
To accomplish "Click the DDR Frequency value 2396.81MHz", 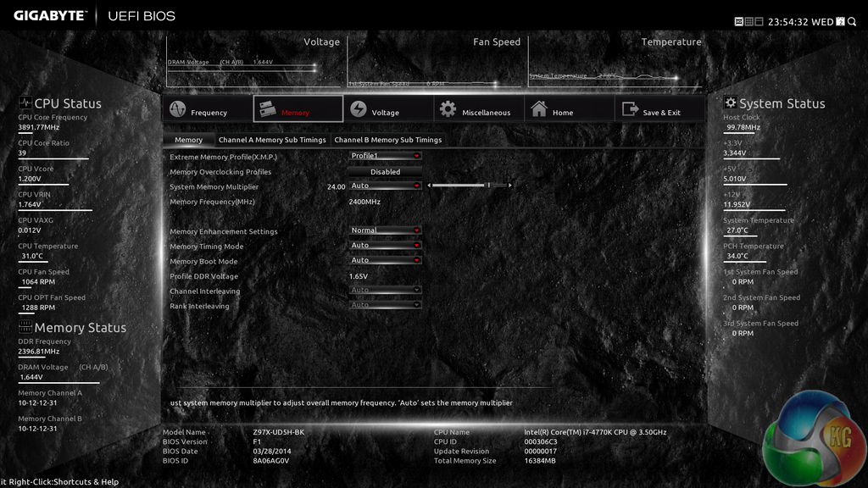I will tap(39, 352).
